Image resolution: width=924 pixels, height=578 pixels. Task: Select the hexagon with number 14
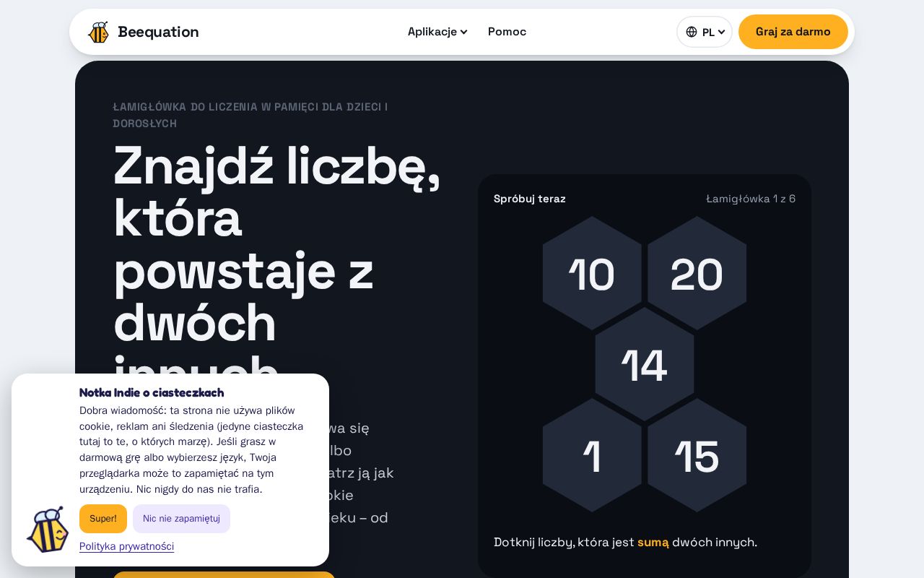tap(645, 365)
